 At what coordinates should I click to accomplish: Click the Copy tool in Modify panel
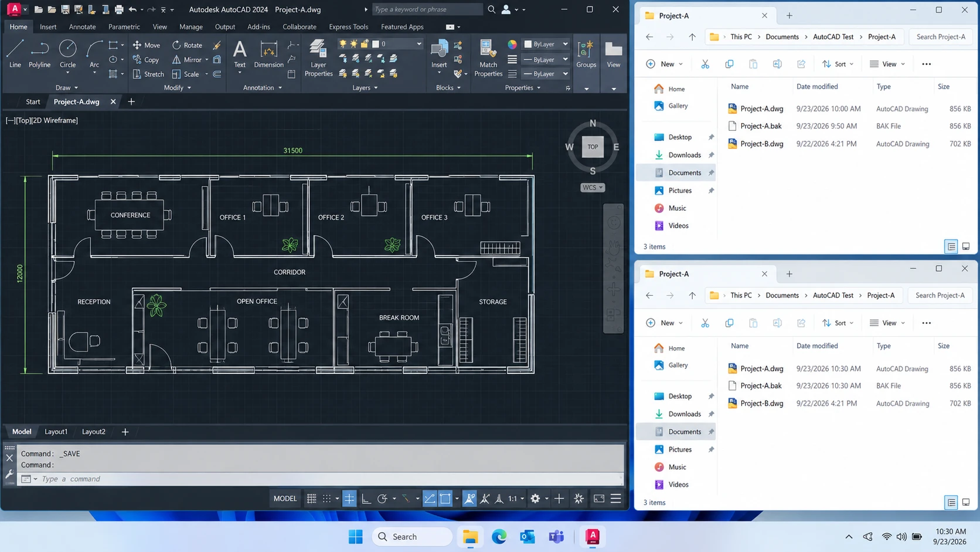click(146, 60)
